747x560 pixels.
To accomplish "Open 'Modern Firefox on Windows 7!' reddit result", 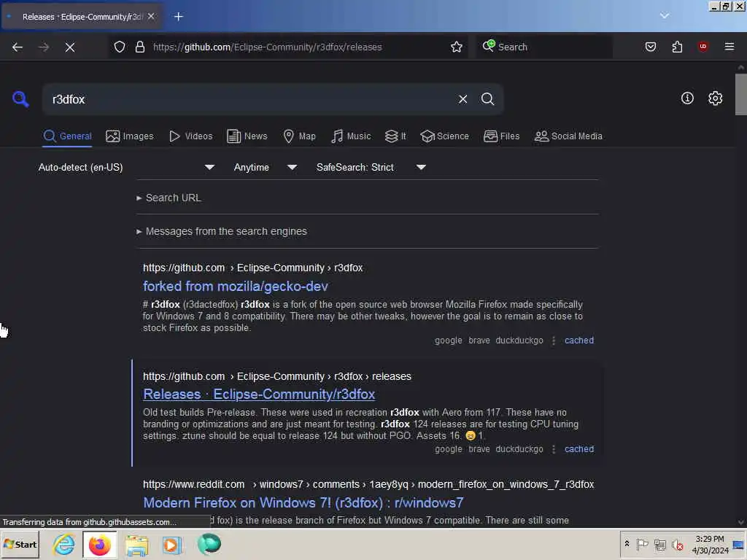I will (303, 503).
